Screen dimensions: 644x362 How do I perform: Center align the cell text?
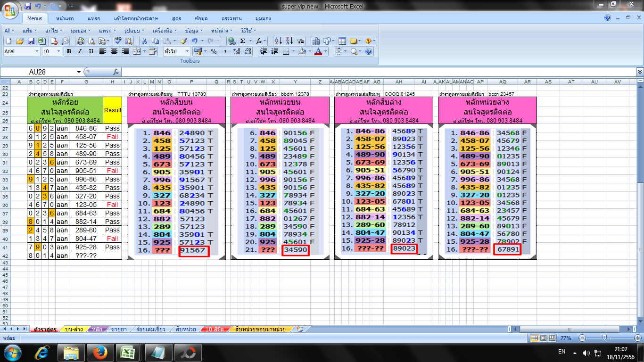point(114,51)
